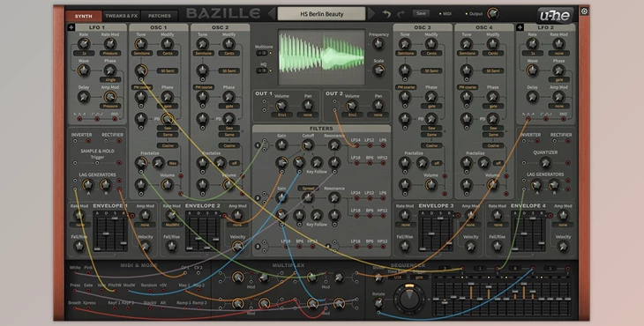Image resolution: width=644 pixels, height=326 pixels.
Task: Open LFO 1 Rate Mod Pressure selector
Action: point(110,54)
